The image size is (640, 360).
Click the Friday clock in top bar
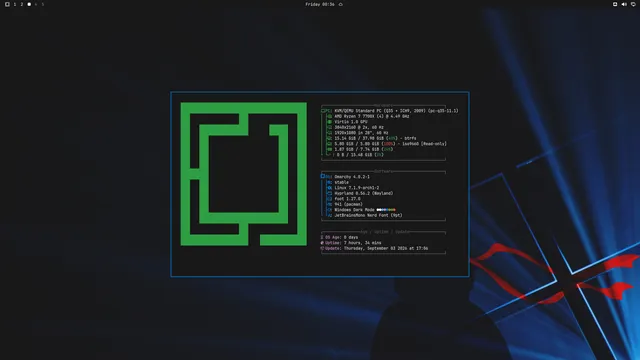click(x=320, y=4)
